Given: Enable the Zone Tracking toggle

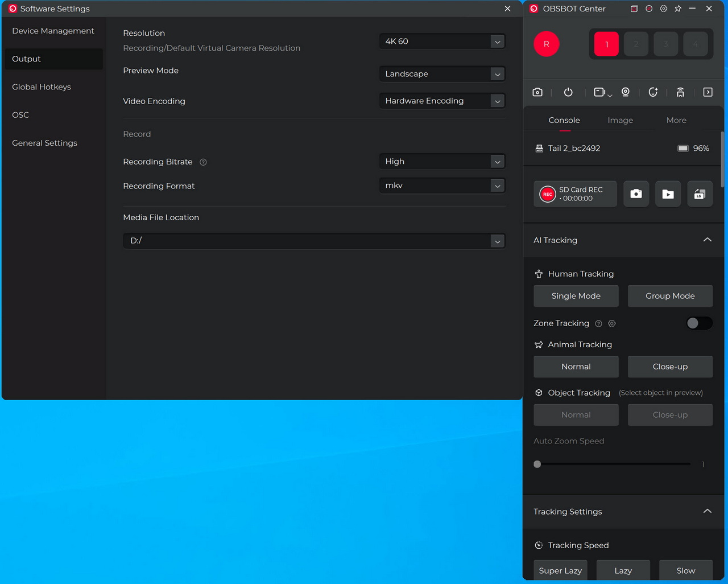Looking at the screenshot, I should tap(698, 323).
